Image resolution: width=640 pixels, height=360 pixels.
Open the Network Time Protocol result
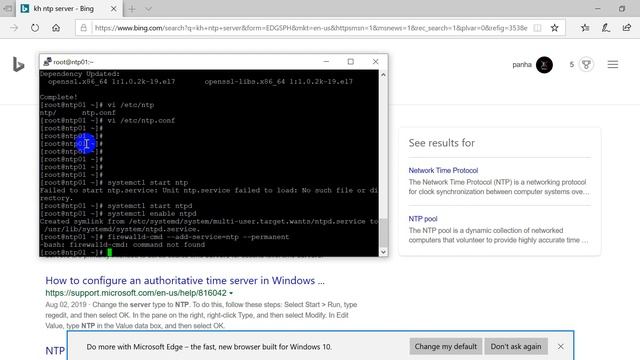click(x=443, y=170)
